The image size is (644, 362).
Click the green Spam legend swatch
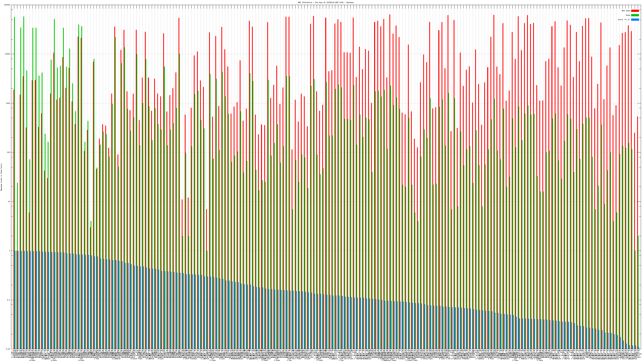pos(635,15)
